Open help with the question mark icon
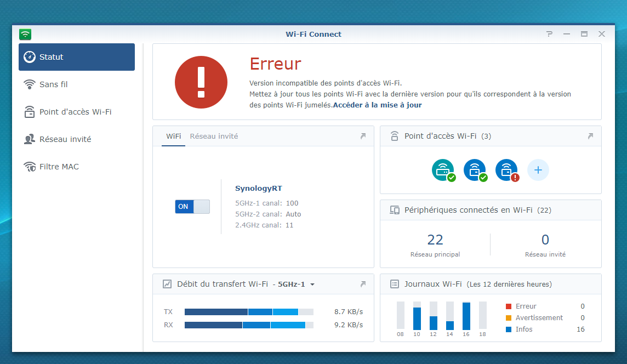This screenshot has height=364, width=627. point(549,34)
